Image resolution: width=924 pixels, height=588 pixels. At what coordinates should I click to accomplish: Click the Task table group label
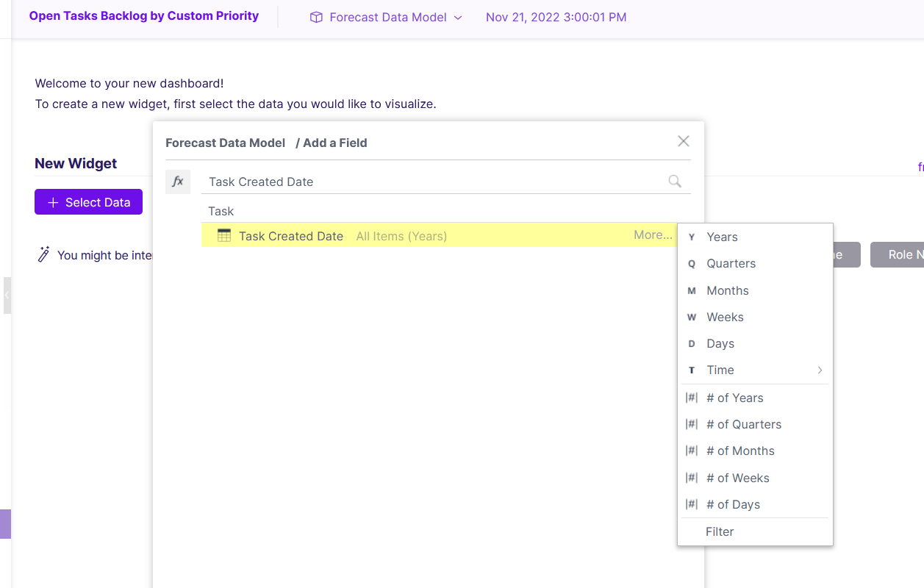click(x=221, y=211)
